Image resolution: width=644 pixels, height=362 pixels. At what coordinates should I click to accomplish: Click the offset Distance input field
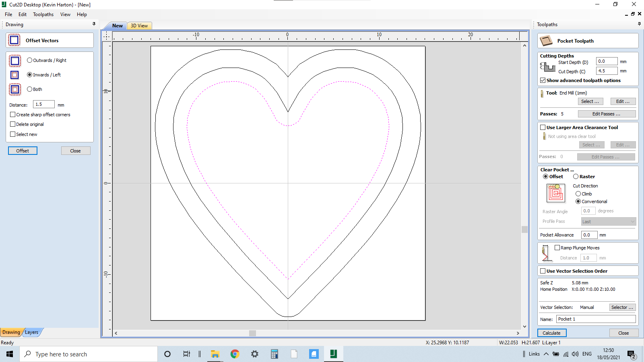coord(44,104)
